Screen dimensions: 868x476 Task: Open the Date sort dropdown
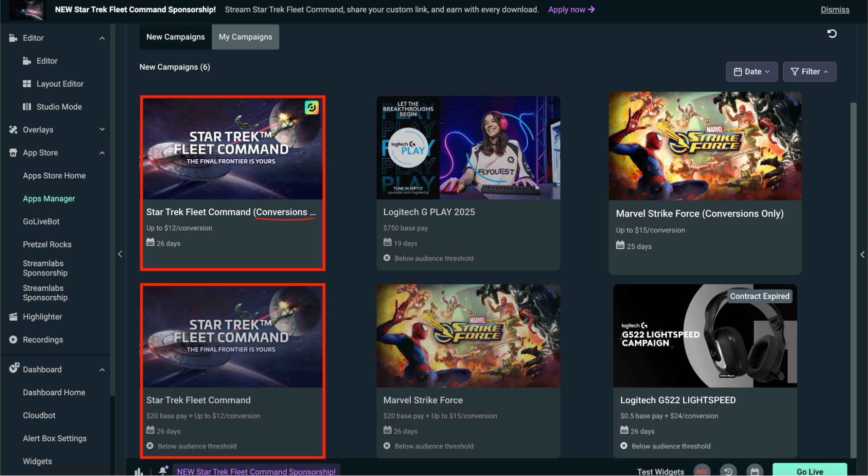click(x=752, y=72)
